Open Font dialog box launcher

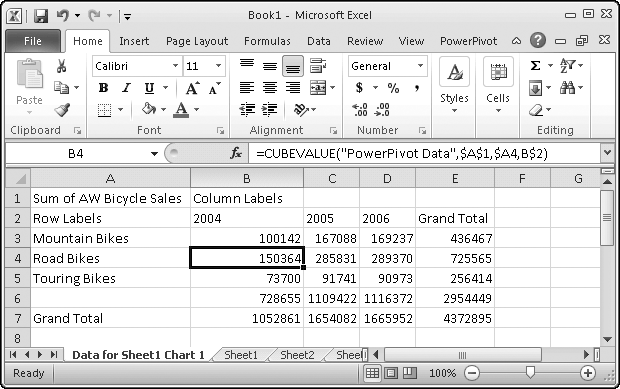pyautogui.click(x=220, y=130)
